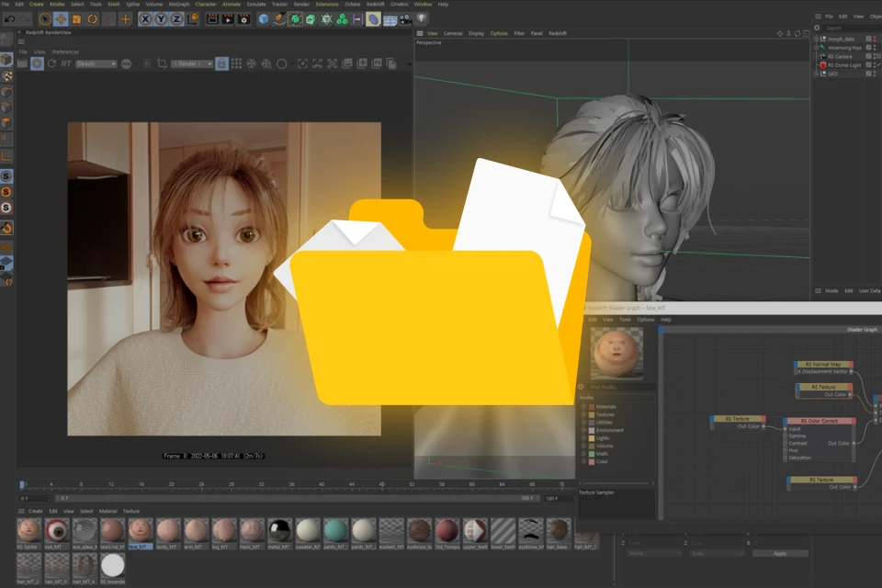Expand the mixamorig Hips hierarchy
Image resolution: width=882 pixels, height=588 pixels.
click(816, 48)
